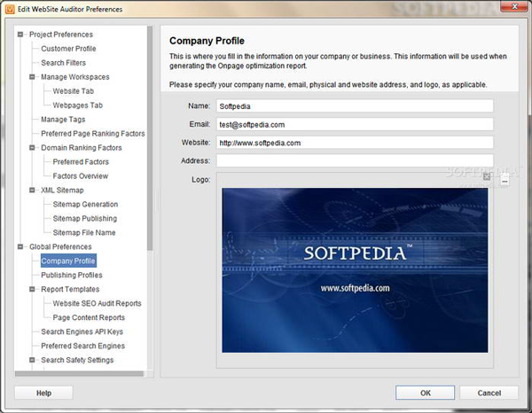Open Preferred Factors under Domain Ranking
Viewport: 532px width, 413px height.
point(81,162)
